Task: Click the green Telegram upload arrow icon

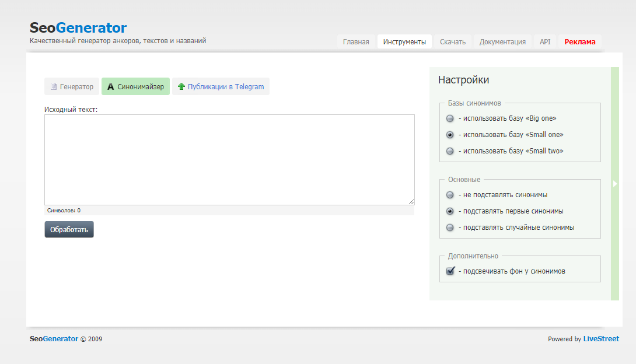Action: (x=181, y=86)
